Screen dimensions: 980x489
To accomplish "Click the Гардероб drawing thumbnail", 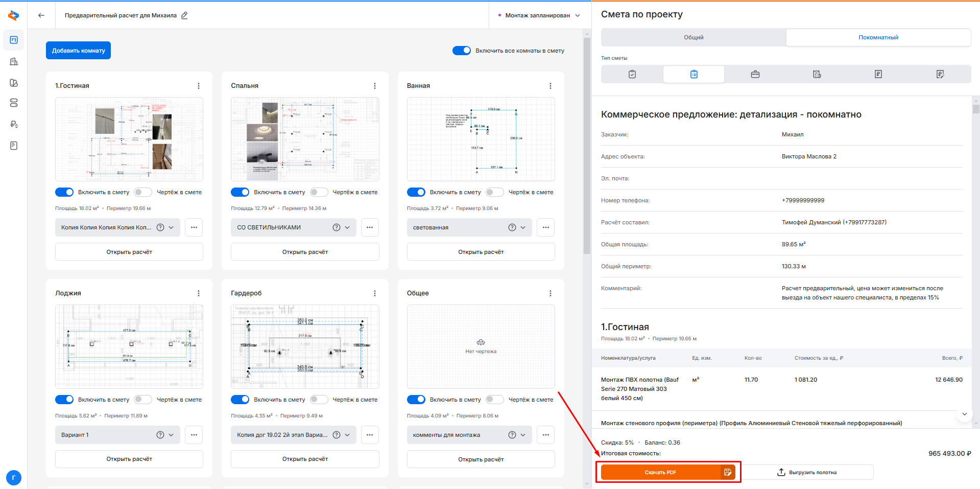I will (x=305, y=346).
